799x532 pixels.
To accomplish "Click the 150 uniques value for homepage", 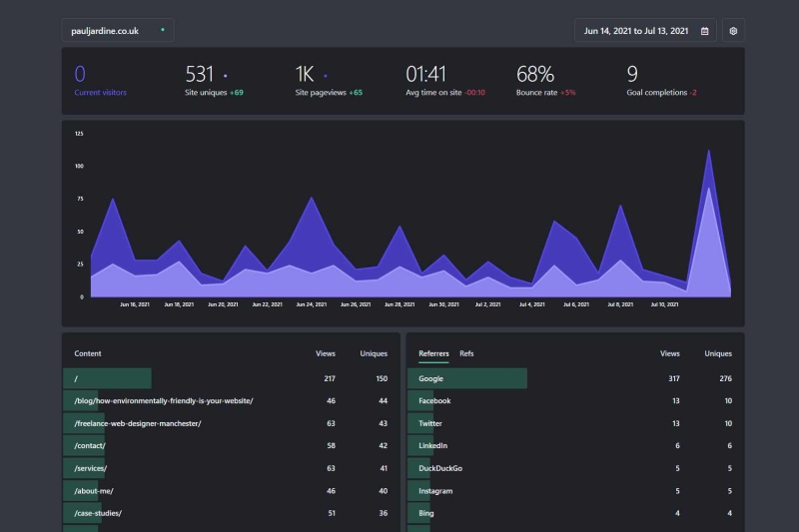I will (x=382, y=378).
